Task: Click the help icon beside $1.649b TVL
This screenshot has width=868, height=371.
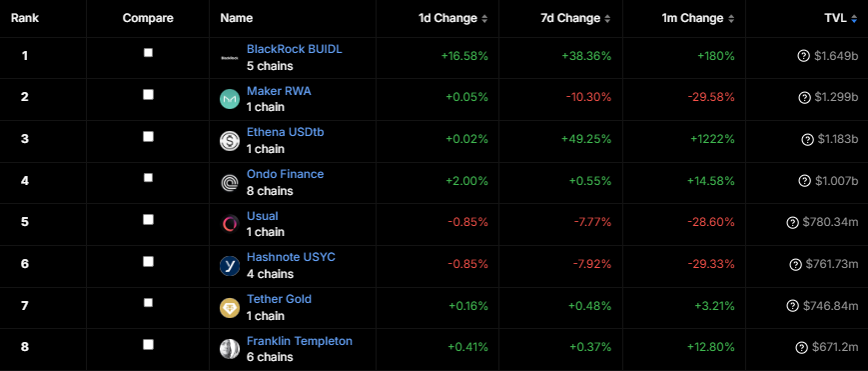Action: (x=804, y=55)
